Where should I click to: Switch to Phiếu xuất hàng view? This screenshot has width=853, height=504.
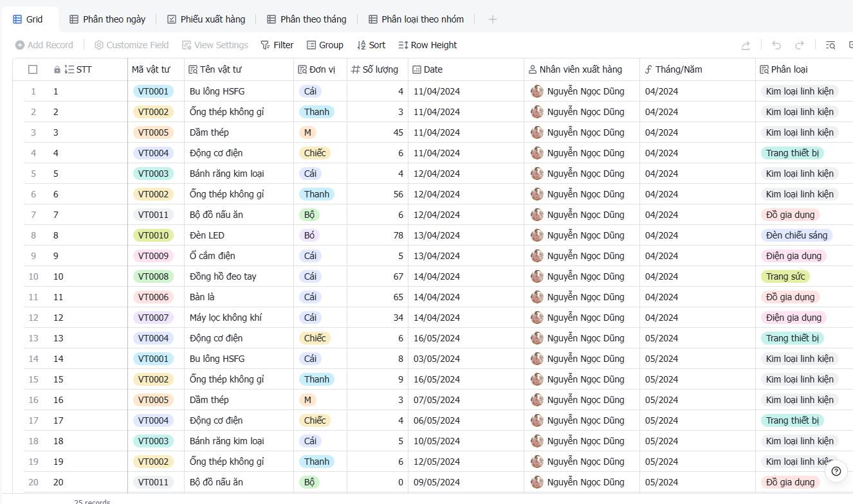point(206,19)
